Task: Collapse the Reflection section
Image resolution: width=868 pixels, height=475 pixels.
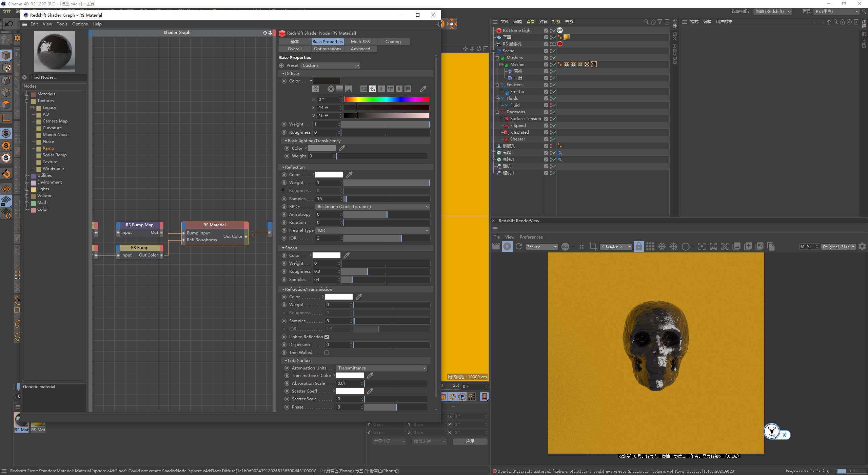Action: [x=283, y=167]
